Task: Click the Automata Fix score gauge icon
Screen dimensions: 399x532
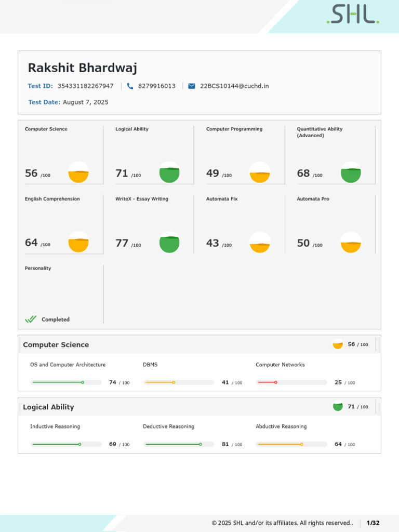Action: tap(260, 242)
